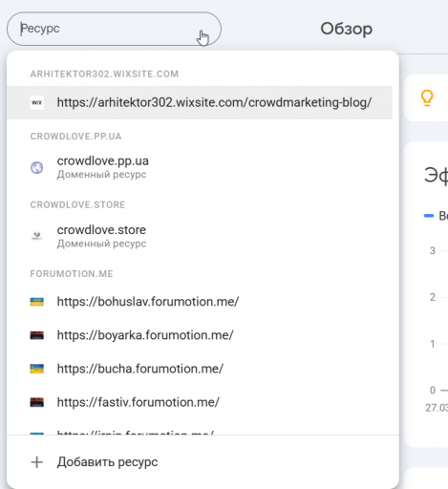Click the flag favicon for bucha.forumotion.me
Viewport: 448px width, 489px height.
point(36,369)
